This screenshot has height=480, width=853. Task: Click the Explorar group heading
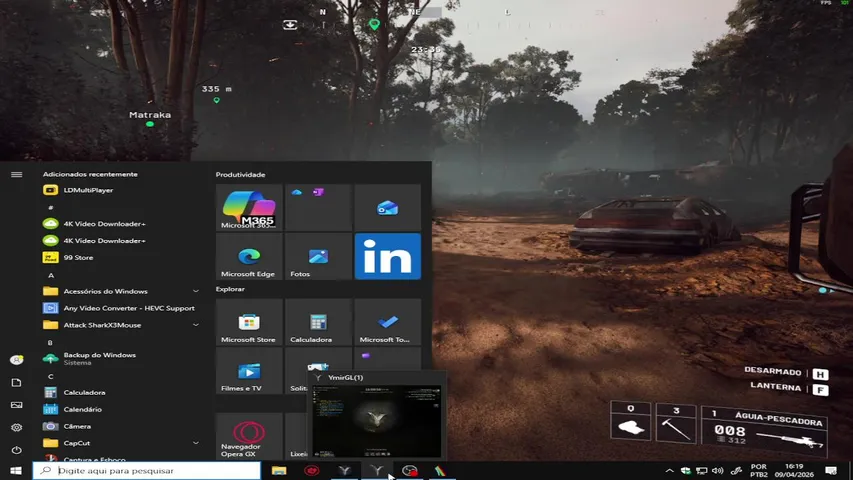point(230,289)
